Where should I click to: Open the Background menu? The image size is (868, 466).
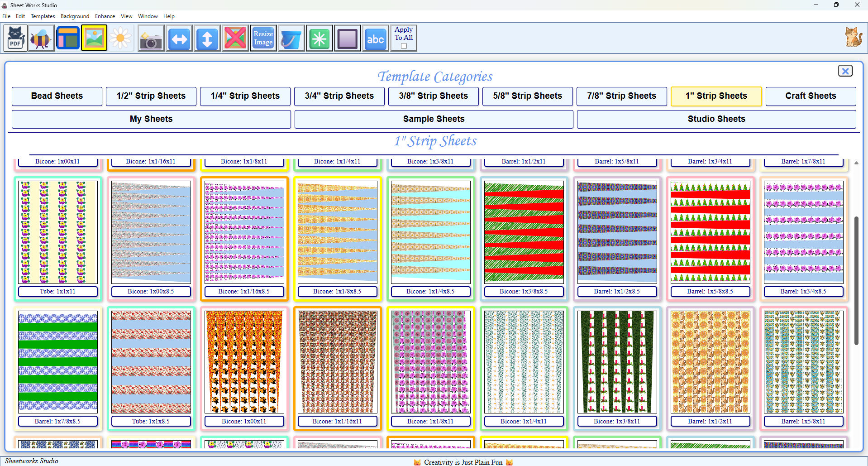75,16
